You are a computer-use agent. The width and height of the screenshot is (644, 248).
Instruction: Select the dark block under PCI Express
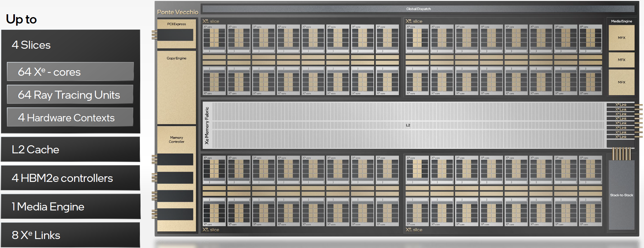click(175, 35)
